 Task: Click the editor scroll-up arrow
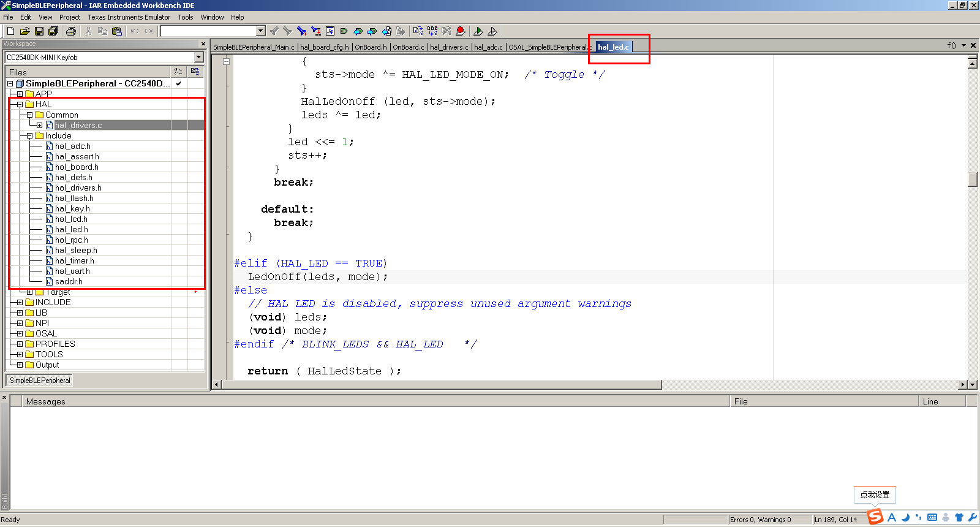(972, 63)
